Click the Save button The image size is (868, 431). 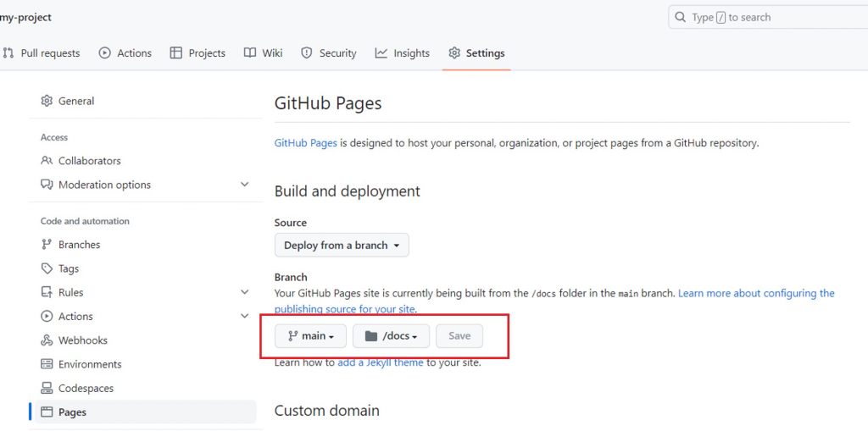click(x=459, y=336)
